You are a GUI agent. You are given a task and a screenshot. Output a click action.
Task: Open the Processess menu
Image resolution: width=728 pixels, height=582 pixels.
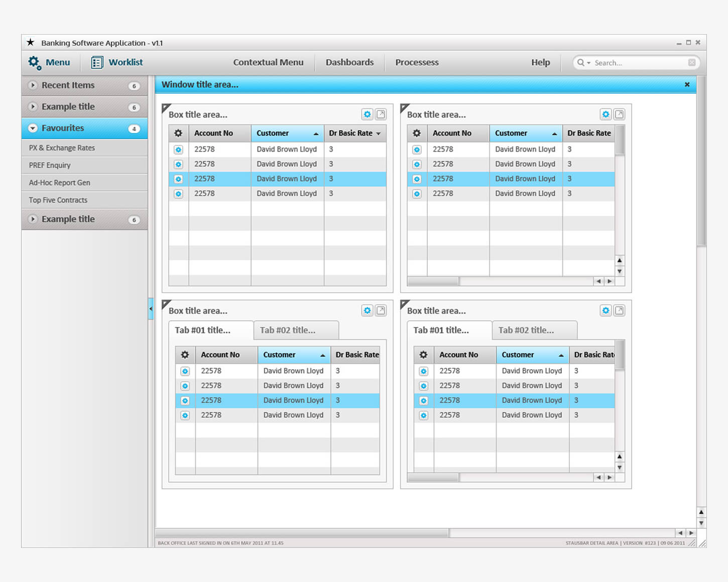pyautogui.click(x=417, y=62)
